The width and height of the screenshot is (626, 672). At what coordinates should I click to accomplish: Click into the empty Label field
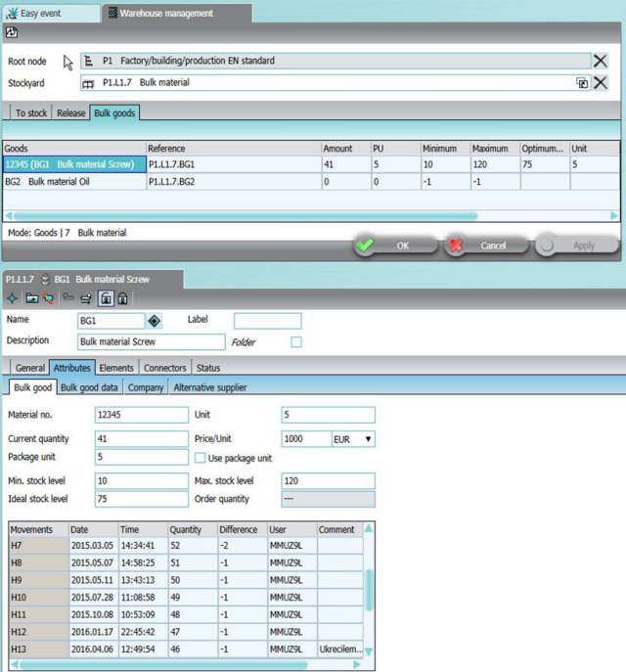(x=267, y=321)
